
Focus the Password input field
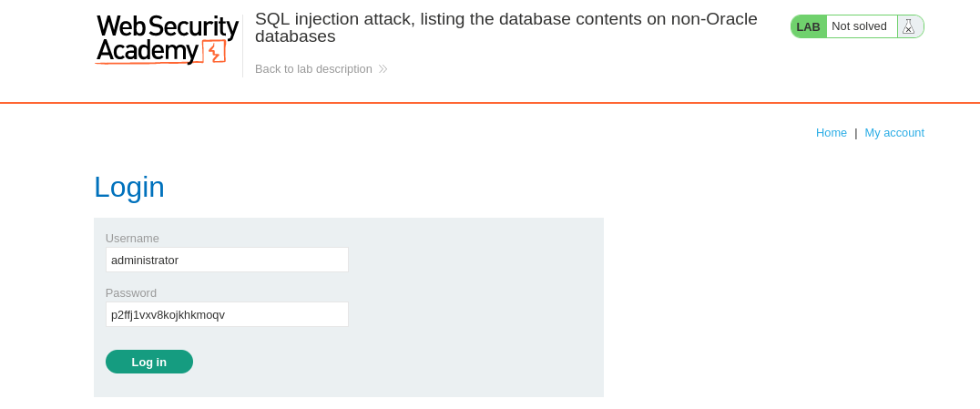[227, 314]
